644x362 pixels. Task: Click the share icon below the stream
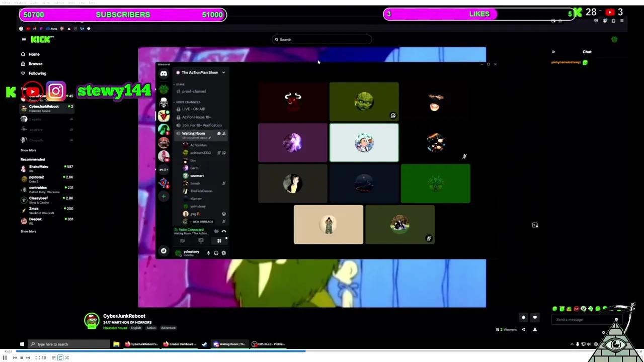pyautogui.click(x=523, y=329)
